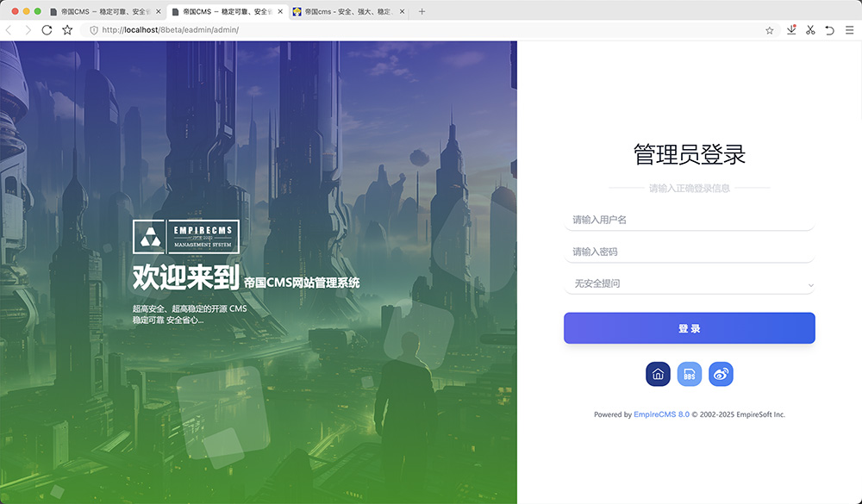Open the Weibo share icon

(x=721, y=374)
